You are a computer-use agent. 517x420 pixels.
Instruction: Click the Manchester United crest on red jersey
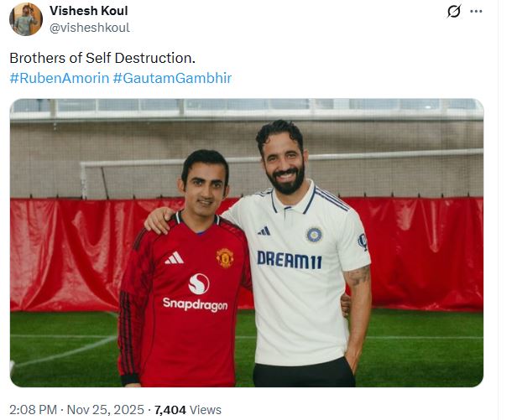coord(224,257)
